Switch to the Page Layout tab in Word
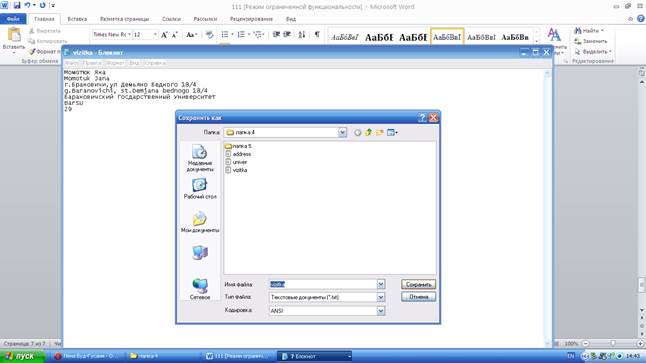The width and height of the screenshot is (646, 363). point(124,19)
